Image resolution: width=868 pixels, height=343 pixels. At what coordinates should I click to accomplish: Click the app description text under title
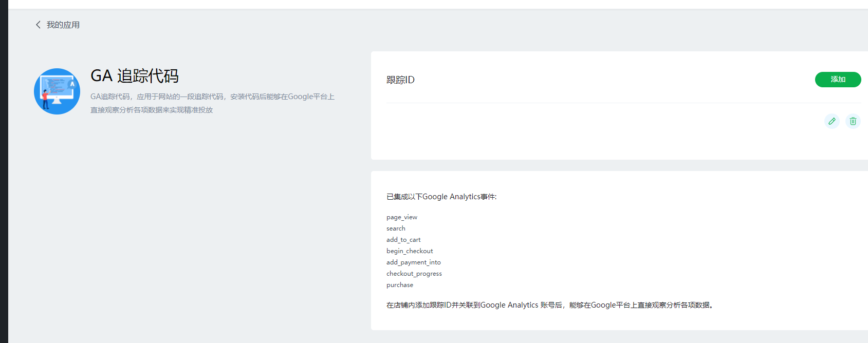[212, 103]
